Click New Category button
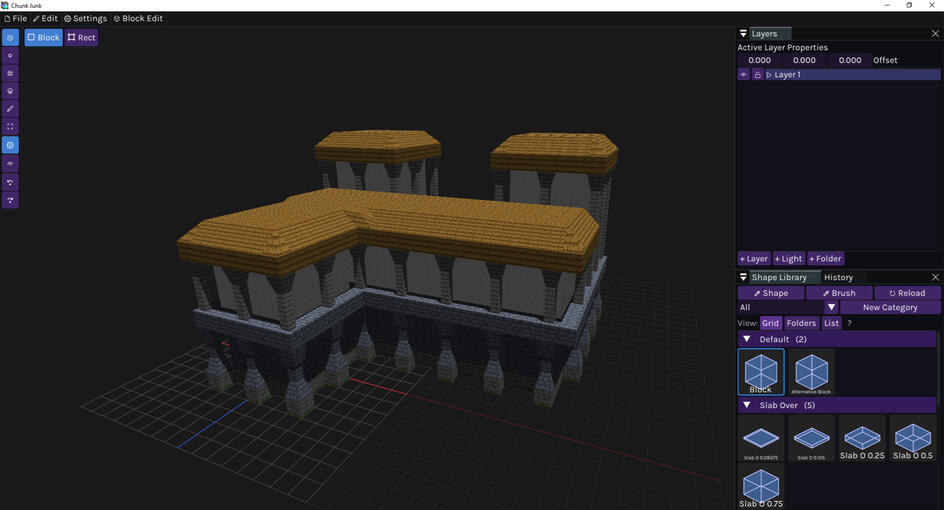944x510 pixels. coord(890,308)
